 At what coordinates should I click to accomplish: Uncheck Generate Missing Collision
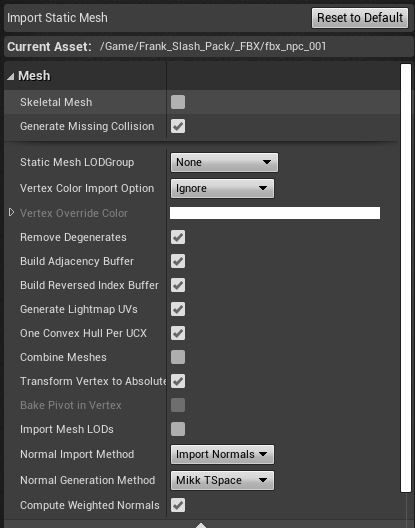(178, 126)
